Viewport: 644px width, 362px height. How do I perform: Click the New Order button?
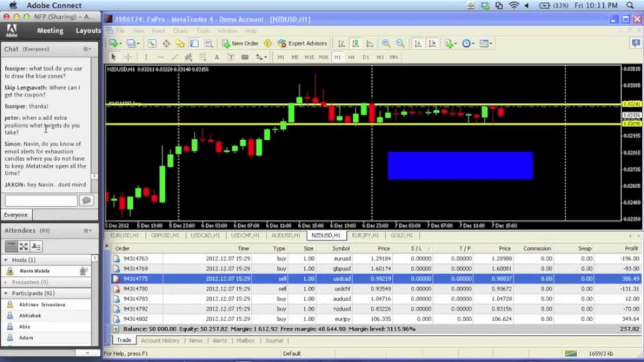(240, 43)
